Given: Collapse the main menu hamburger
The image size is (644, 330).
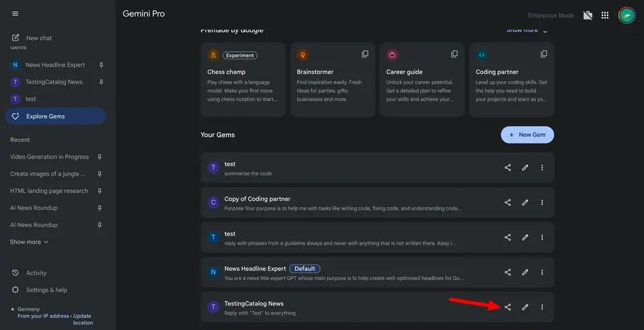Looking at the screenshot, I should click(x=15, y=14).
